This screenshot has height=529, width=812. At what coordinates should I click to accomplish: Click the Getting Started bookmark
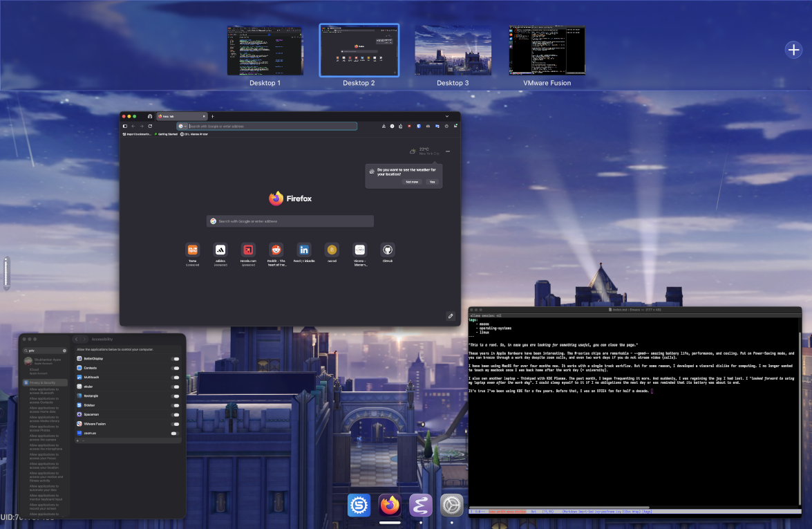point(168,133)
